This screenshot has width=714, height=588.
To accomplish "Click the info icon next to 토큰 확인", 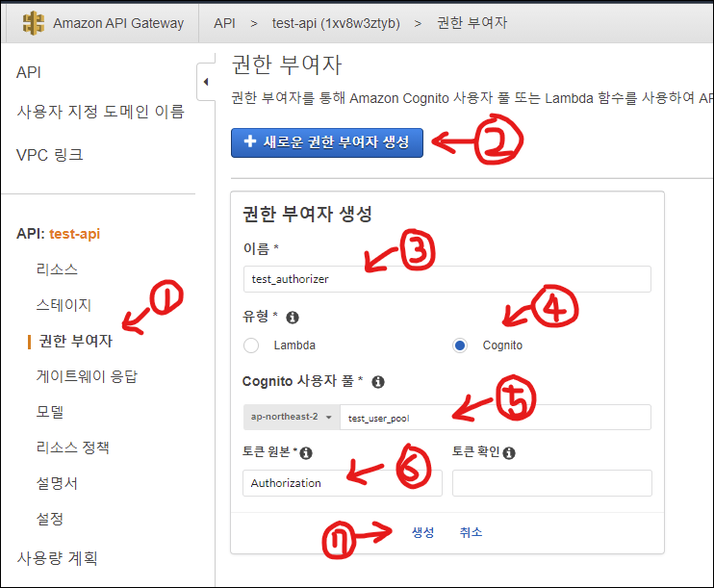I will (509, 452).
